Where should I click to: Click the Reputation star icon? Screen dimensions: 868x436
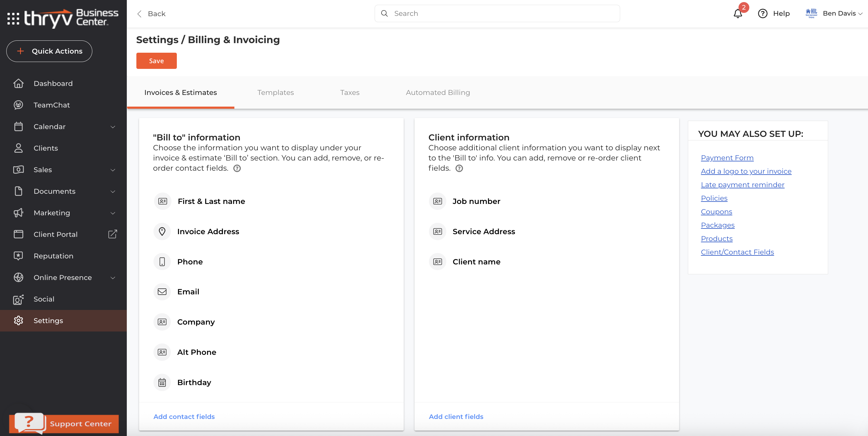18,256
